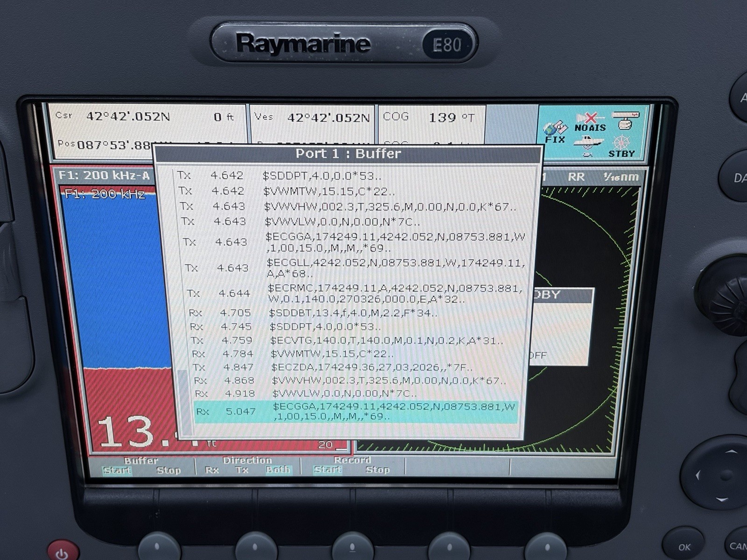Enable the Rx direction filter
Screen dimensions: 747x560
pos(212,470)
